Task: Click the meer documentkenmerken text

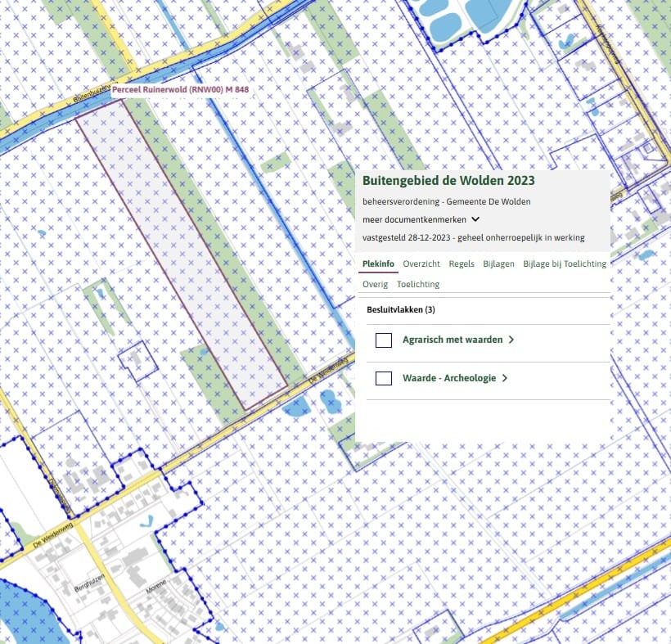Action: 414,219
